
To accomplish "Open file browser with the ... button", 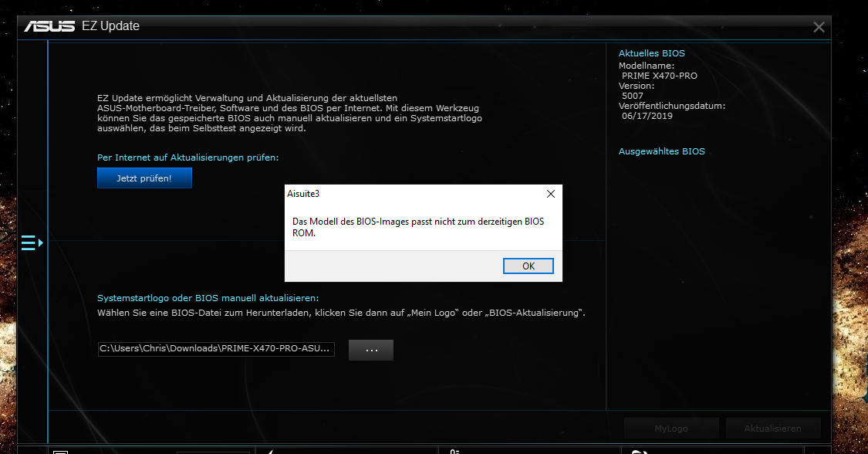I will tap(371, 350).
